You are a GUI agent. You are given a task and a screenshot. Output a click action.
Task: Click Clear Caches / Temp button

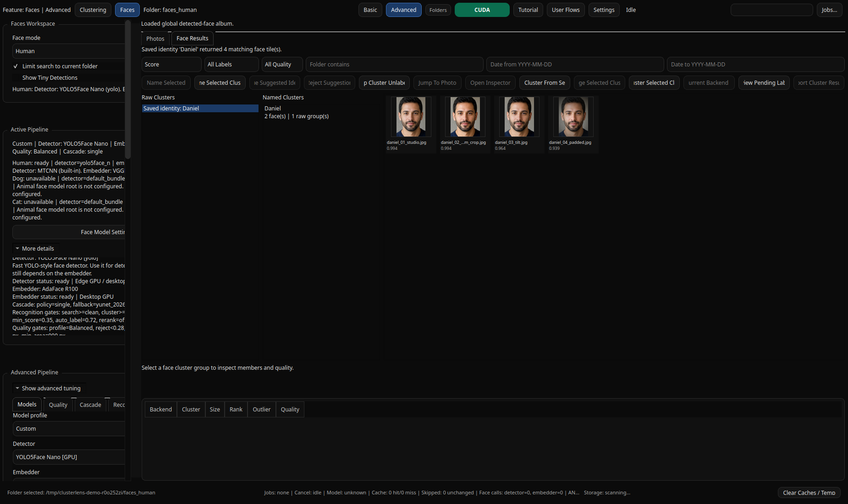[809, 493]
